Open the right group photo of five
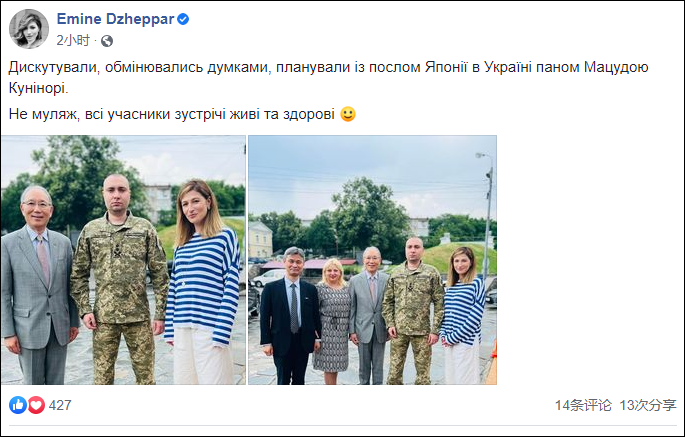 (372, 260)
